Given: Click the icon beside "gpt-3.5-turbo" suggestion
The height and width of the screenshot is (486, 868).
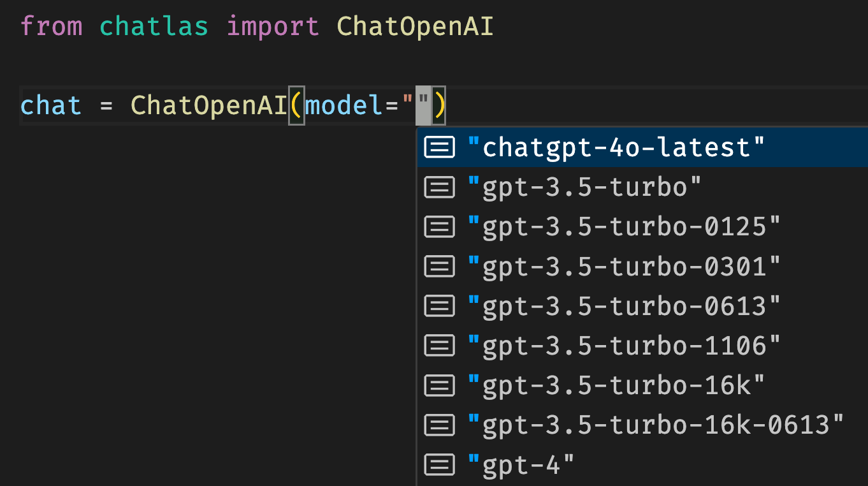Looking at the screenshot, I should click(440, 187).
